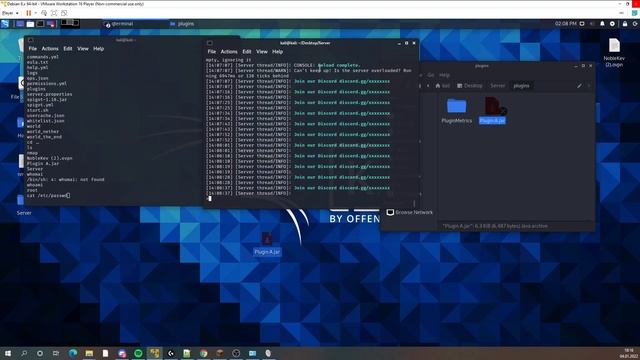Open the Windows Start menu
The width and height of the screenshot is (640, 360).
(x=7, y=353)
